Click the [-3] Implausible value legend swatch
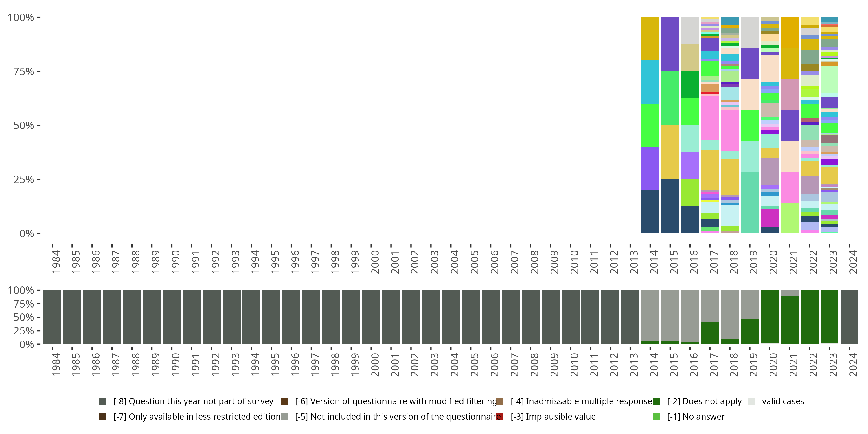 (500, 416)
